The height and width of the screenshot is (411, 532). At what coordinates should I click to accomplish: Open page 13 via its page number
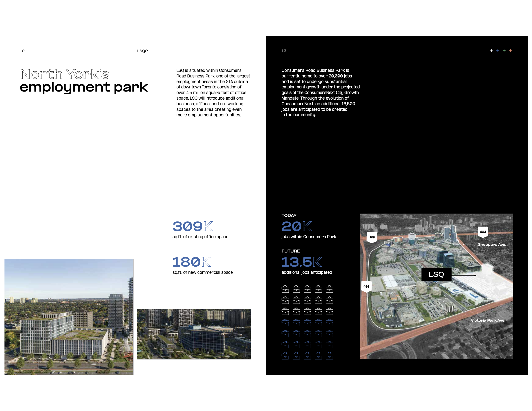pyautogui.click(x=283, y=51)
